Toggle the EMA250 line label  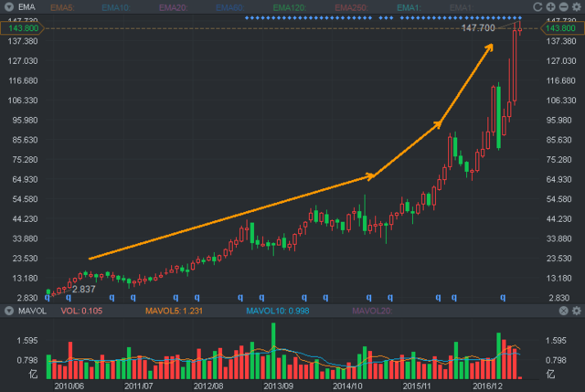coord(347,7)
